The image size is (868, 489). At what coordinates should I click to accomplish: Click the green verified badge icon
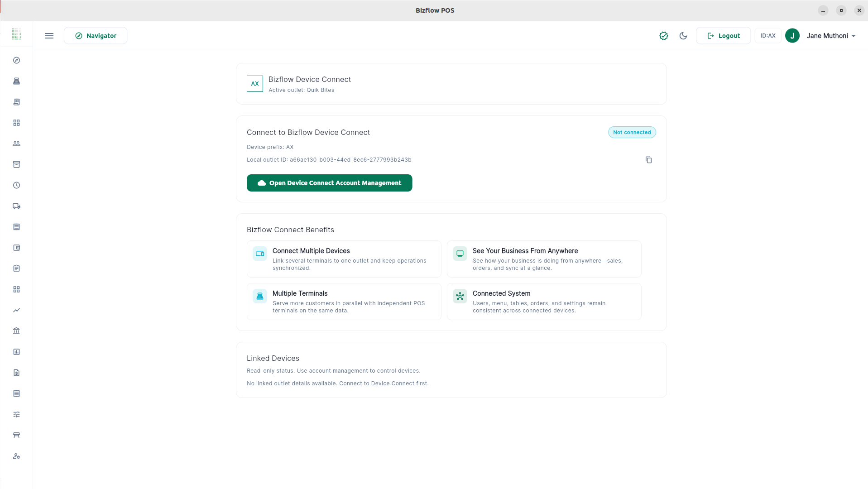663,36
